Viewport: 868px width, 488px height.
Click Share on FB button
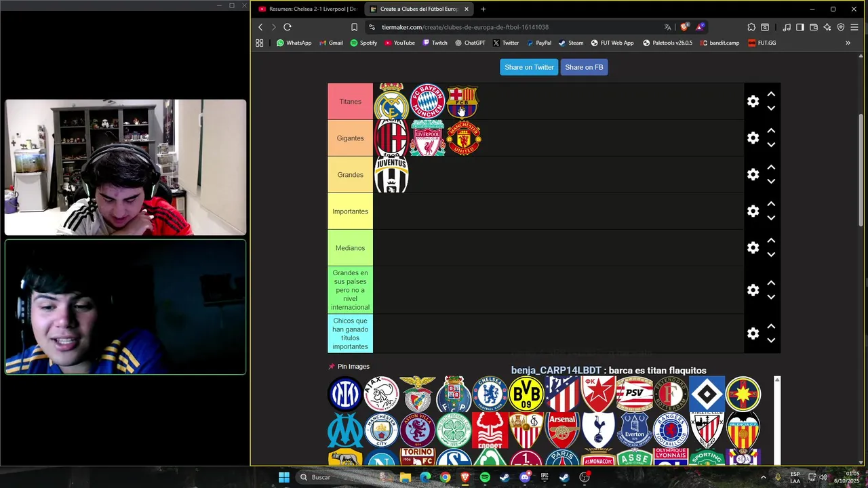pos(584,67)
